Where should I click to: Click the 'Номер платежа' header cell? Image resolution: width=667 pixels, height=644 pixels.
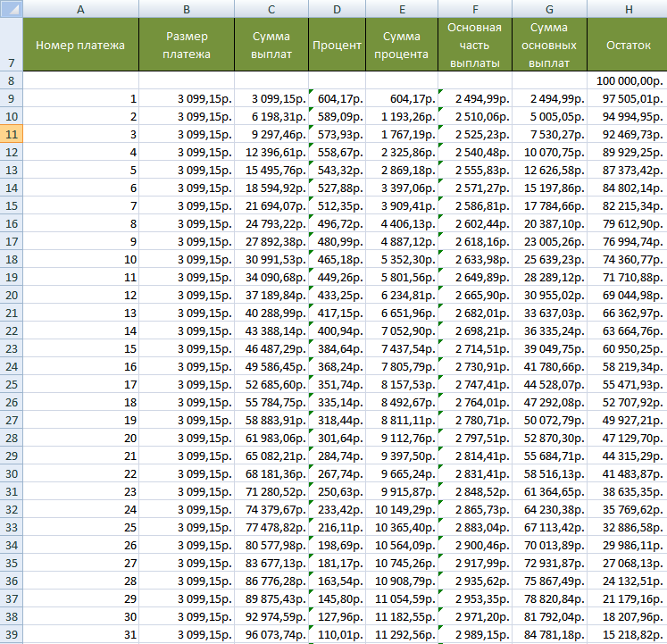tap(81, 45)
